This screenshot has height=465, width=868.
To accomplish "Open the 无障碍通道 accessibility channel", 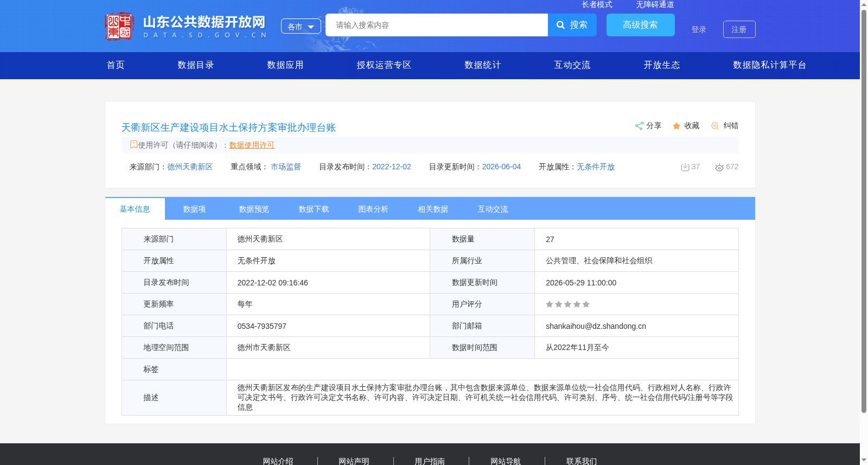I will click(655, 4).
